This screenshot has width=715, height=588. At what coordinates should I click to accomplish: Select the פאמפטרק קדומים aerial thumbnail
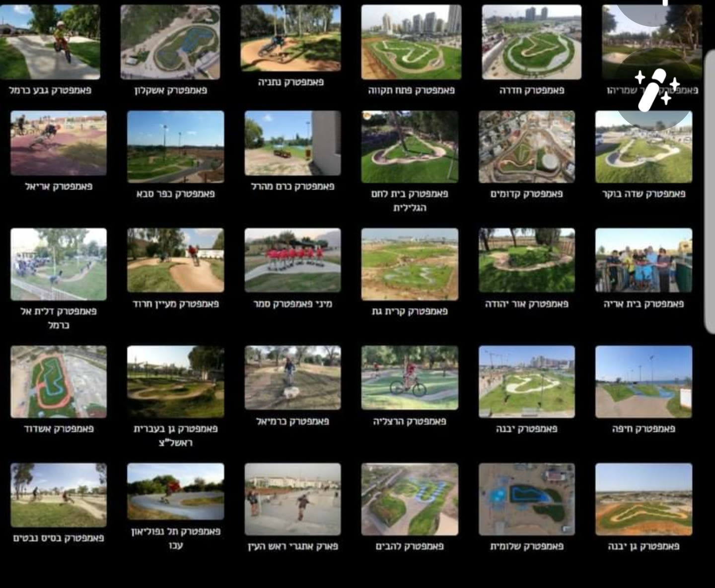pos(527,147)
